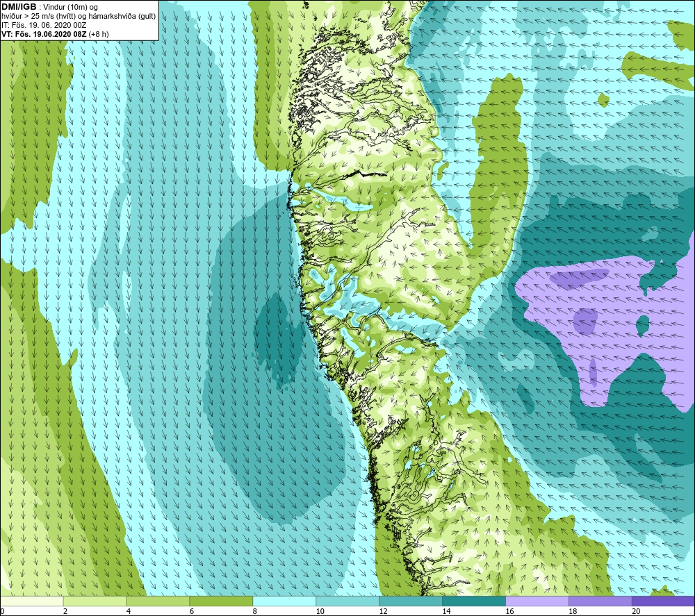Viewport: 695px width, 616px height.
Task: Pick the pale cyan 8–10 m/s legend swatch
Action: (x=284, y=601)
